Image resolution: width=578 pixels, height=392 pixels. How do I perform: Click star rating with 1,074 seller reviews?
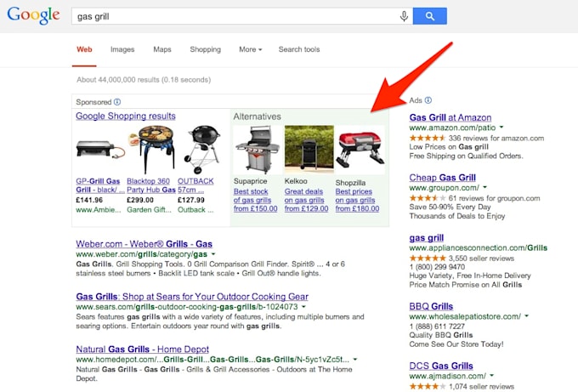[x=428, y=386]
